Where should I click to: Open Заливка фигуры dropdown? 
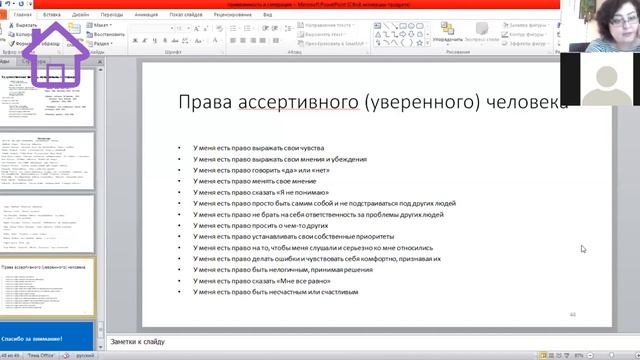pos(526,25)
